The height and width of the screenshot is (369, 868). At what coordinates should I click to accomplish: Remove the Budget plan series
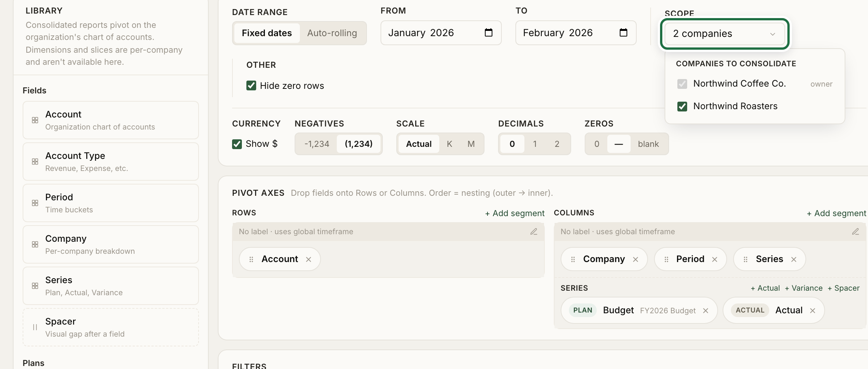coord(706,311)
